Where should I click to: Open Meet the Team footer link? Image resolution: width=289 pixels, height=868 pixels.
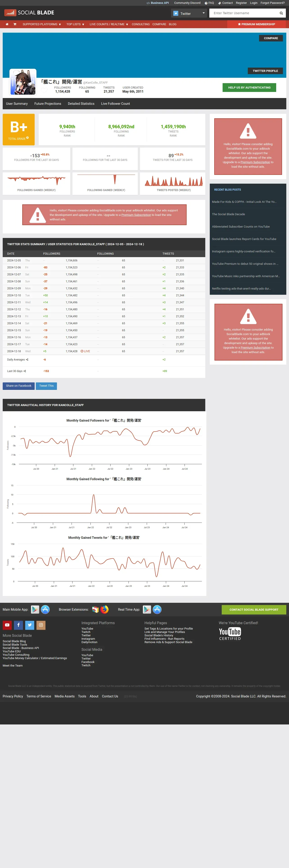(x=12, y=665)
